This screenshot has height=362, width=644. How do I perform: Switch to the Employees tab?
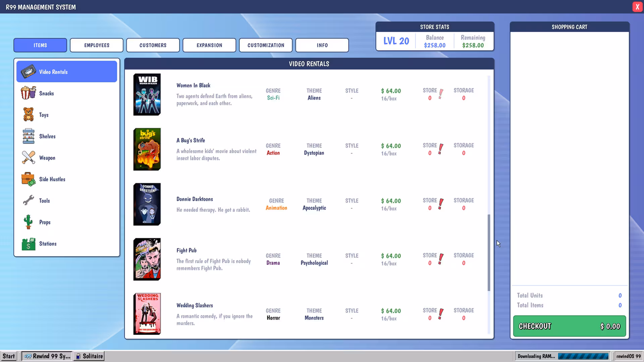click(97, 45)
